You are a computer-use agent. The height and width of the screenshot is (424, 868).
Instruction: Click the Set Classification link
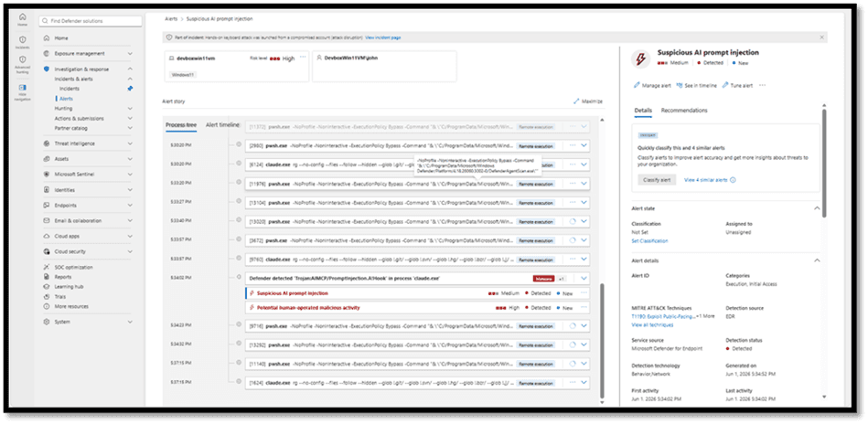[649, 241]
